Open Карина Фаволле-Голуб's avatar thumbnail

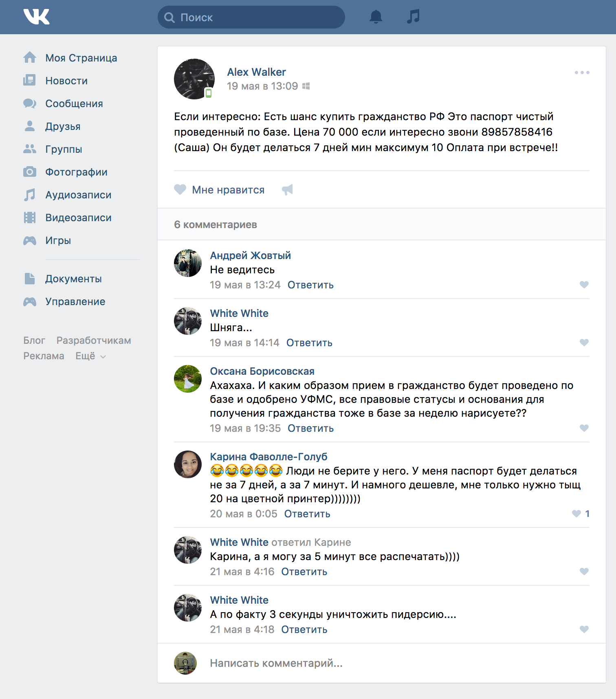click(188, 464)
